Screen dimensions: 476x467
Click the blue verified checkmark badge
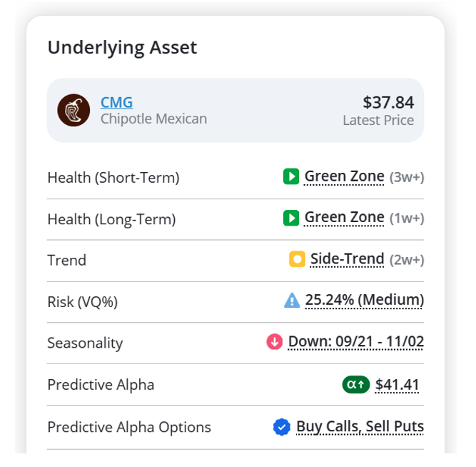282,427
